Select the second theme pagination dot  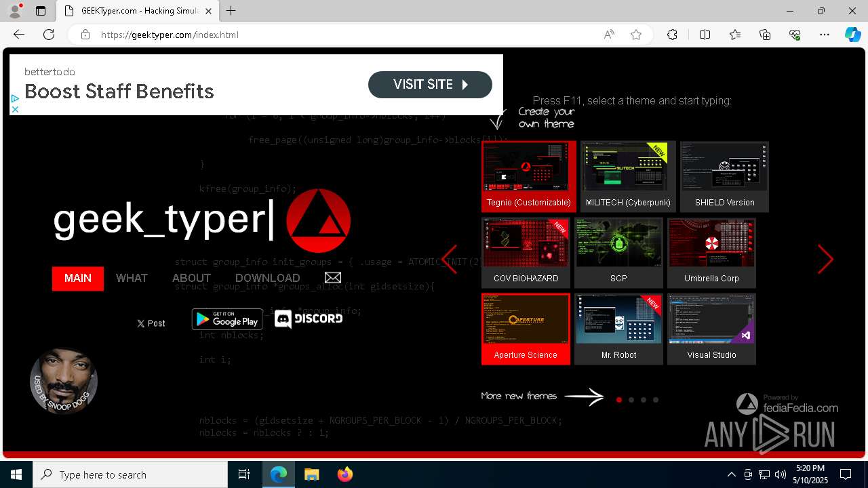(631, 400)
